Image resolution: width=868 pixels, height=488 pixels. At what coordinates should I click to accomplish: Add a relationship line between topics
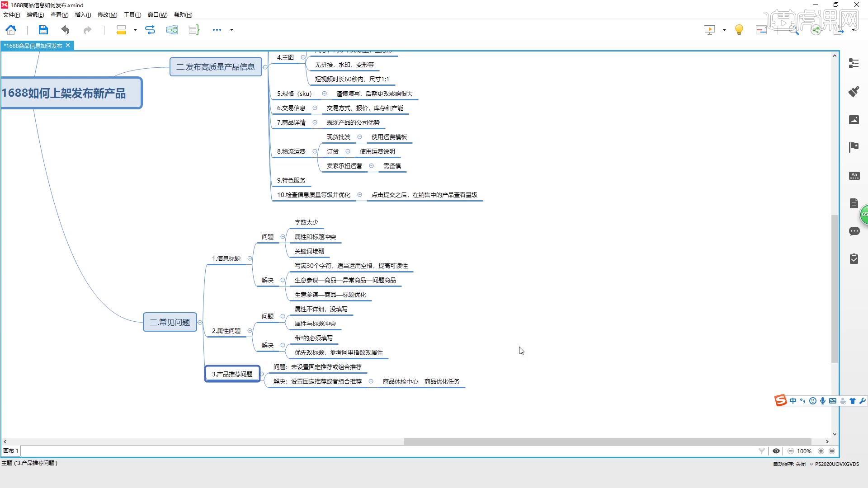[x=150, y=30]
